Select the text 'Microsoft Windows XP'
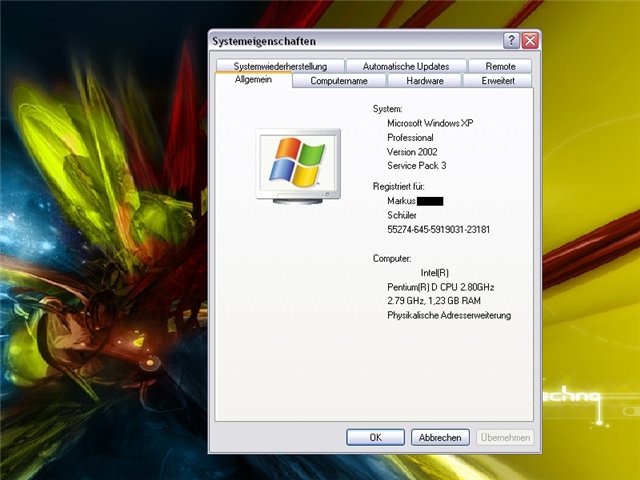Screen dimensions: 640x480 pos(430,123)
